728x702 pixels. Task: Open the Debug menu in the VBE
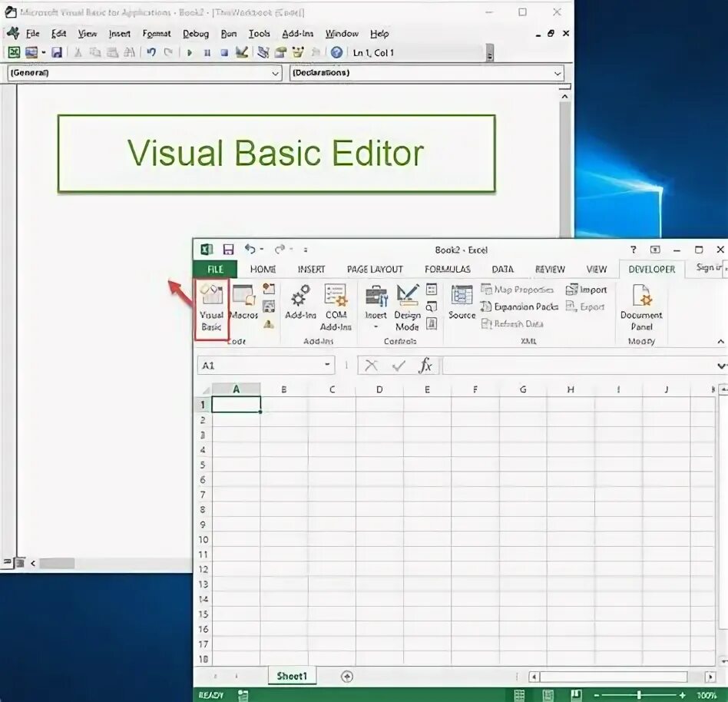click(195, 33)
